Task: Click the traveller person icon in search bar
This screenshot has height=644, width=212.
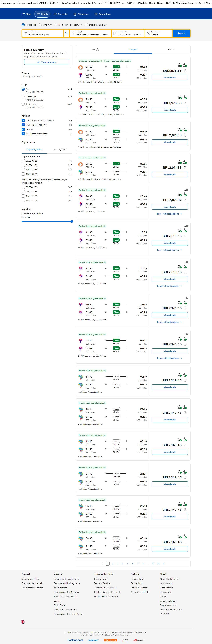Action: (148, 33)
